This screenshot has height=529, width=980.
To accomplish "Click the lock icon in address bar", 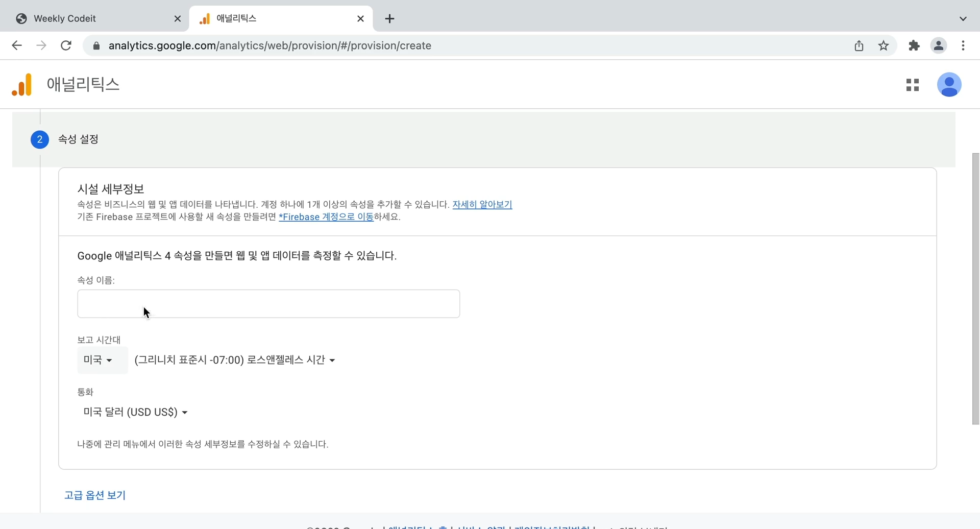I will click(x=96, y=46).
